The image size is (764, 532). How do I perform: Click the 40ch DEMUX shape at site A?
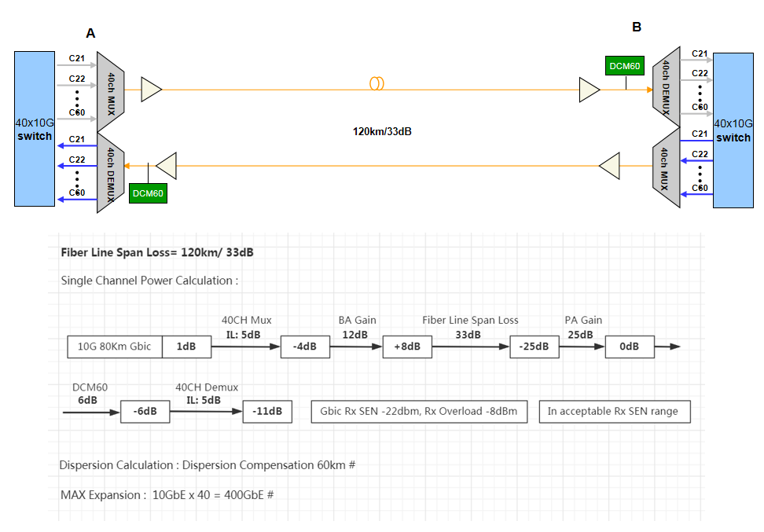(111, 172)
